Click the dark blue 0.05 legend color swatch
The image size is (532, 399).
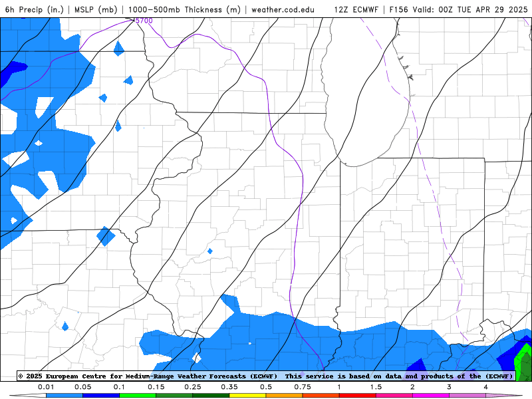pos(101,396)
